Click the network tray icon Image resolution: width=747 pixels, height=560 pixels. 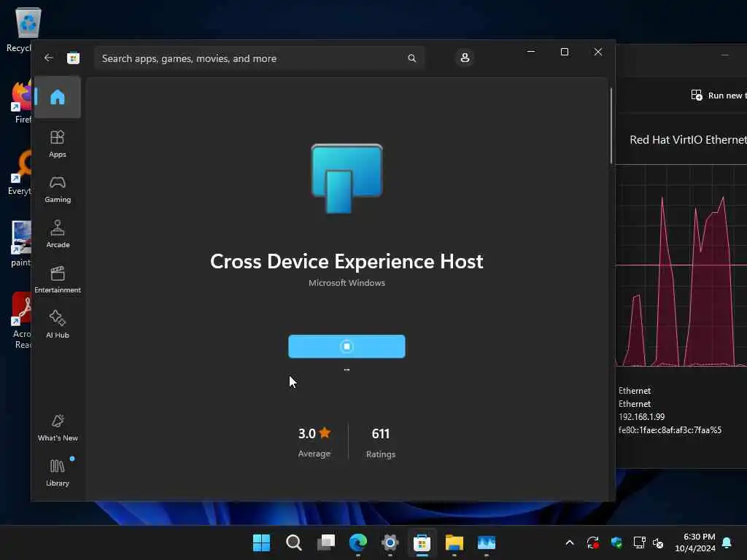pos(639,542)
